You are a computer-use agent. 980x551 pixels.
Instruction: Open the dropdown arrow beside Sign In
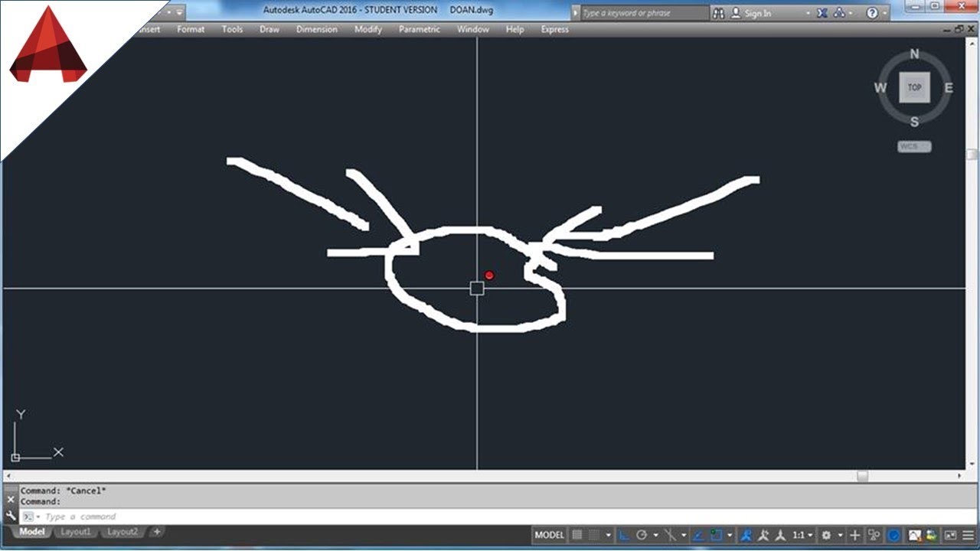click(808, 13)
